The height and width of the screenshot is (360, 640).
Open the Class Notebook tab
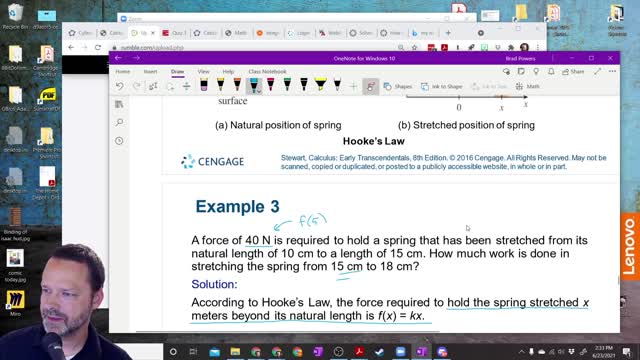pyautogui.click(x=267, y=71)
